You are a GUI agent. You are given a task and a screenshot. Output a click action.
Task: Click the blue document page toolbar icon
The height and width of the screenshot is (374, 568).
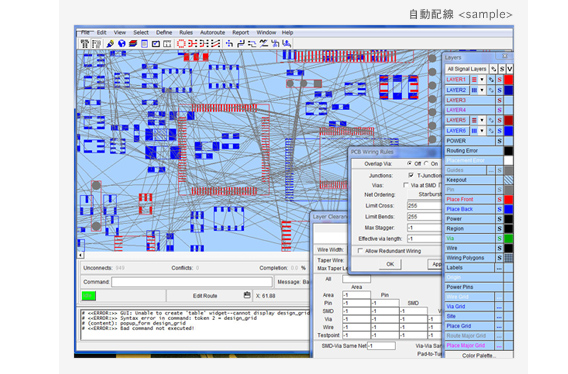click(x=144, y=44)
